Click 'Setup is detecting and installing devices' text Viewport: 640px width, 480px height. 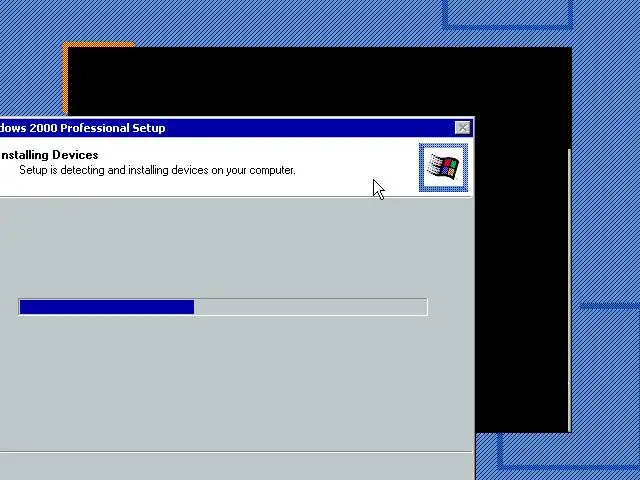pos(157,170)
